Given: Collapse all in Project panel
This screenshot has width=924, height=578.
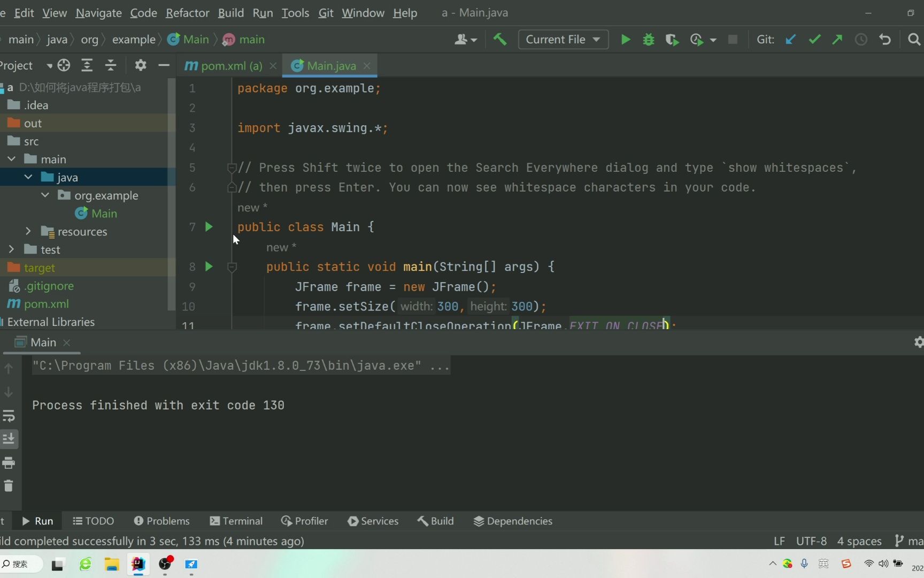Looking at the screenshot, I should tap(111, 65).
